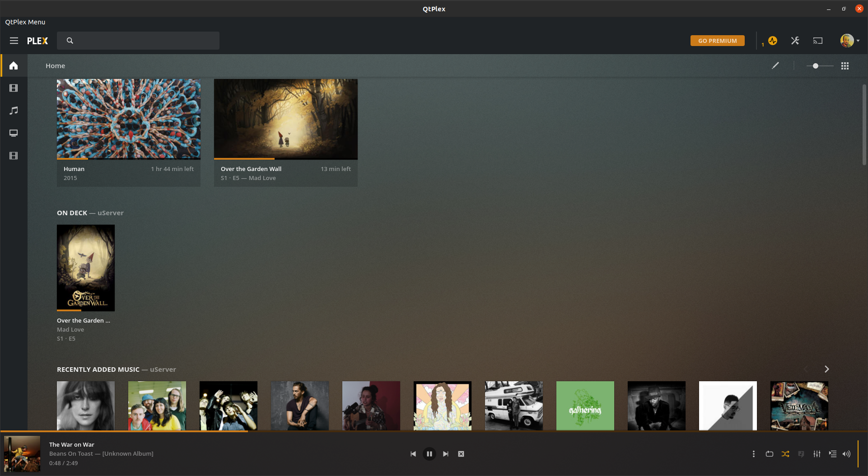Open the Veil of Maya album cover

coord(799,406)
